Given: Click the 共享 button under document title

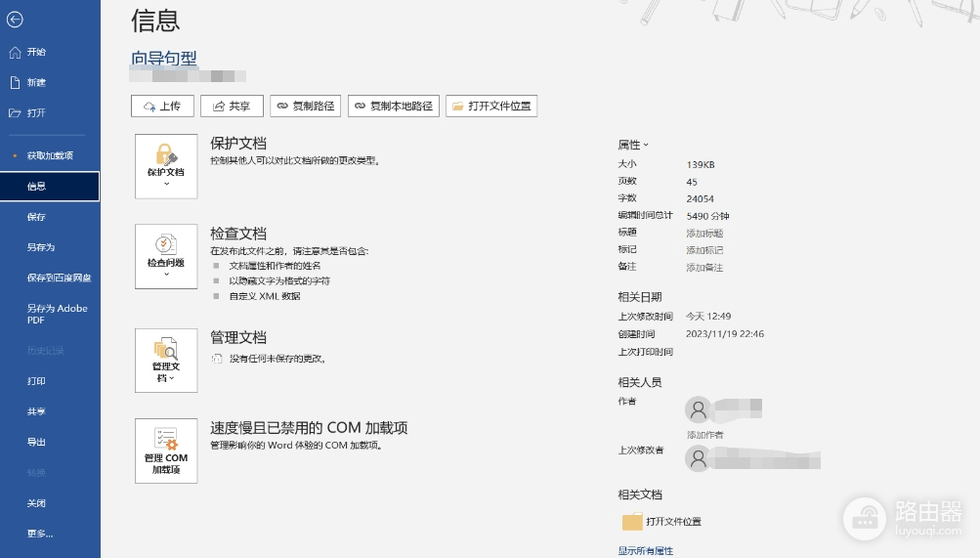Looking at the screenshot, I should [232, 107].
